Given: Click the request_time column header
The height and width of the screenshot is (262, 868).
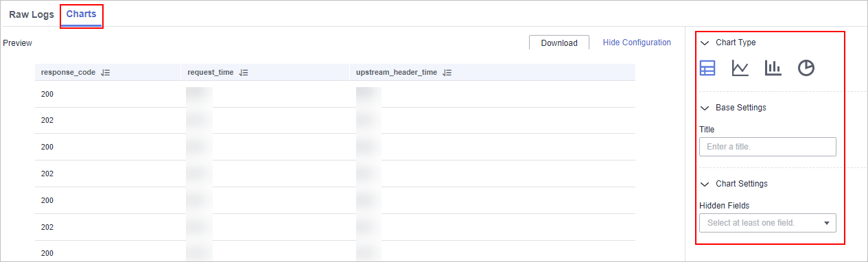Looking at the screenshot, I should [x=211, y=73].
